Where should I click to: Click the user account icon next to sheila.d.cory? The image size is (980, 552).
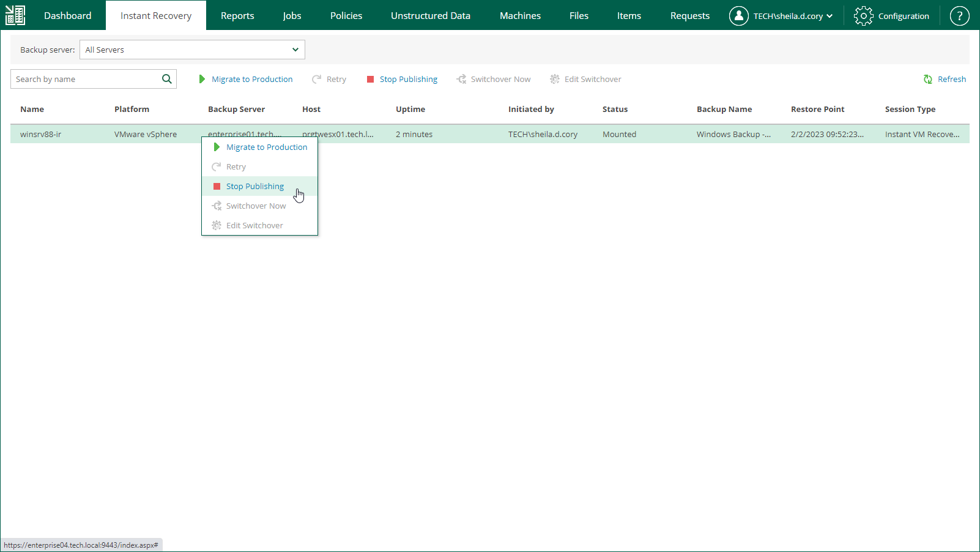(x=738, y=15)
